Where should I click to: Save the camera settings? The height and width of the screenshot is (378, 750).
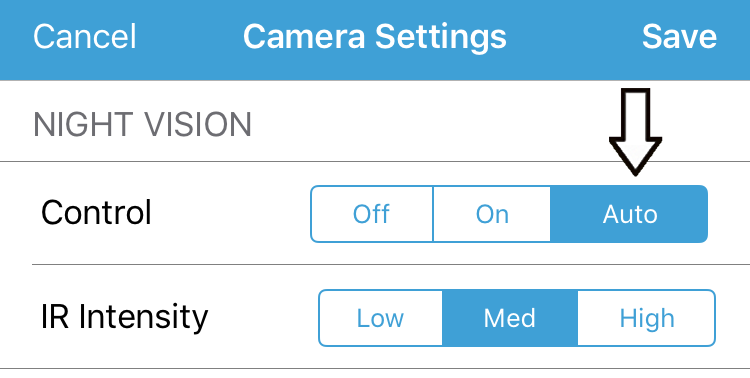click(679, 36)
